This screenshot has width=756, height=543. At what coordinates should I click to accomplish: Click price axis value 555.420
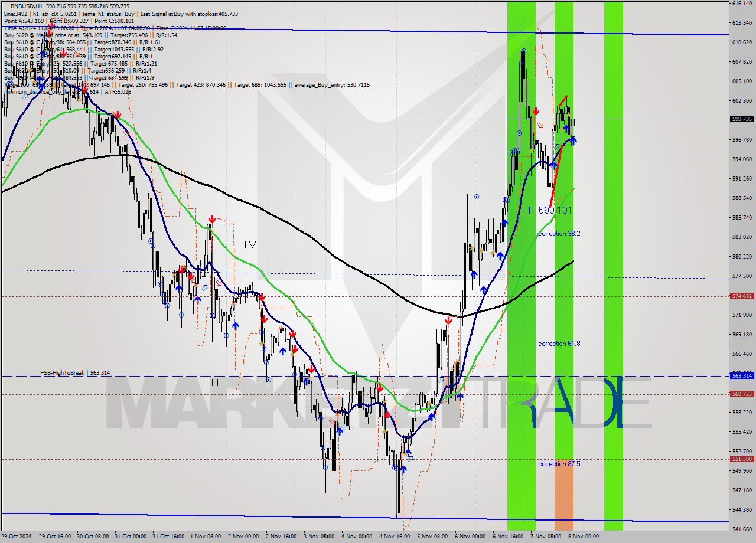[x=742, y=431]
